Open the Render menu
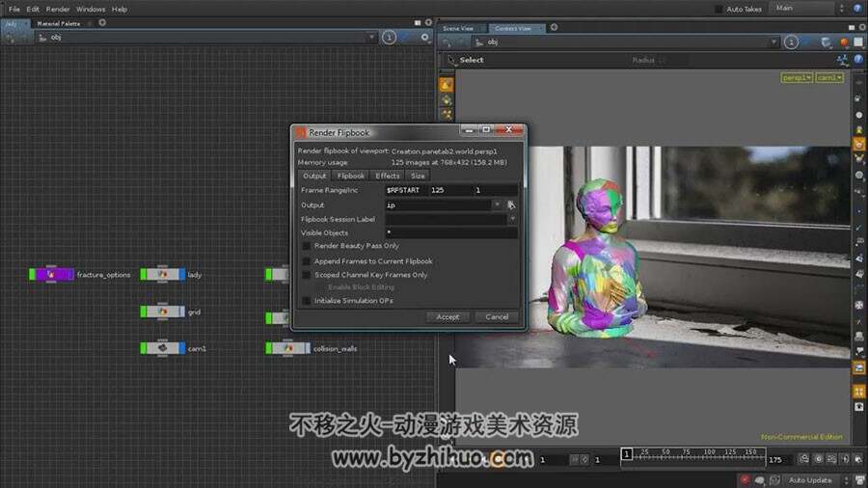Viewport: 868px width, 488px height. 58,9
